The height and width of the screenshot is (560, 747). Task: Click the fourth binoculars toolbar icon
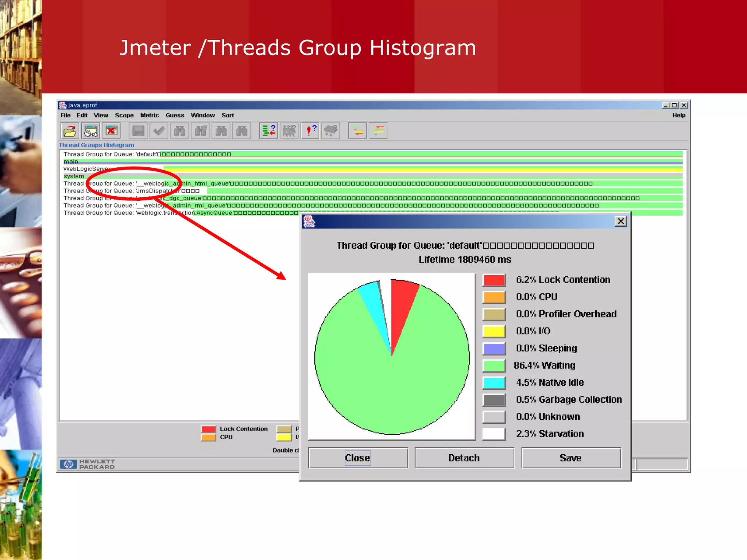pyautogui.click(x=242, y=131)
